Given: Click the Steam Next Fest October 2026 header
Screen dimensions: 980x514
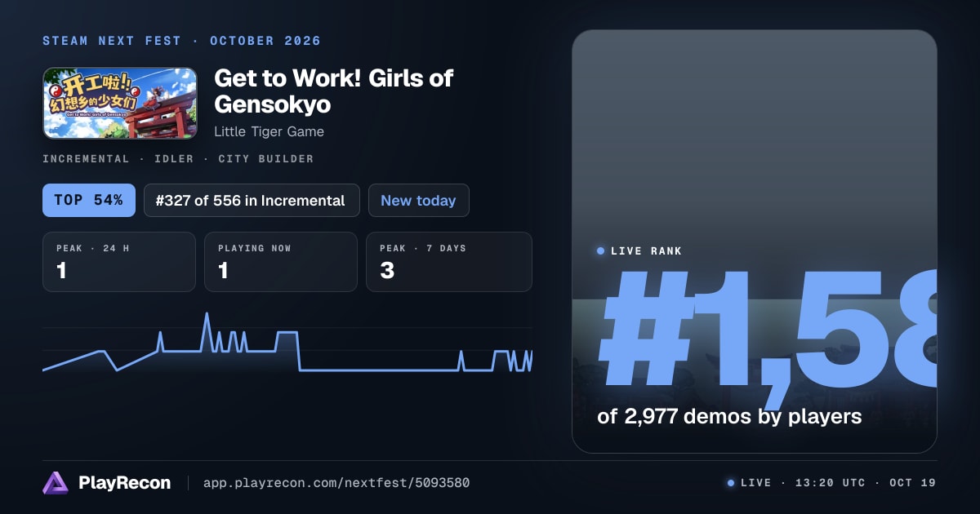Looking at the screenshot, I should [181, 41].
